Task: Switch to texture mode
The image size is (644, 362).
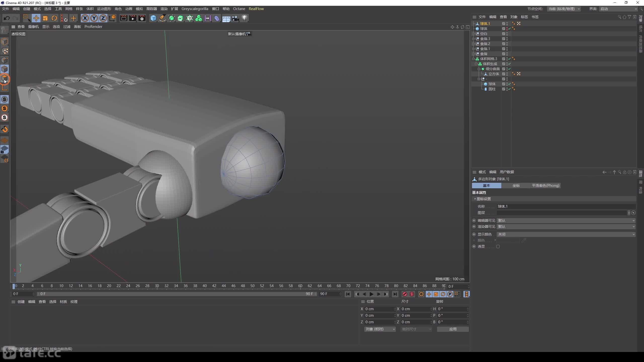Action: pos(5,51)
